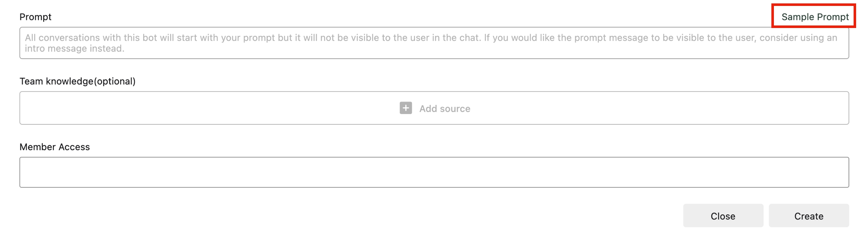Image resolution: width=868 pixels, height=236 pixels.
Task: Click the center of the Member Access box
Action: (434, 172)
